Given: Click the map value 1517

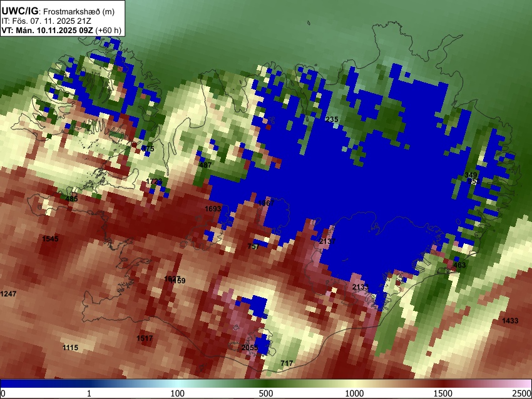Looking at the screenshot, I should click(x=145, y=338).
